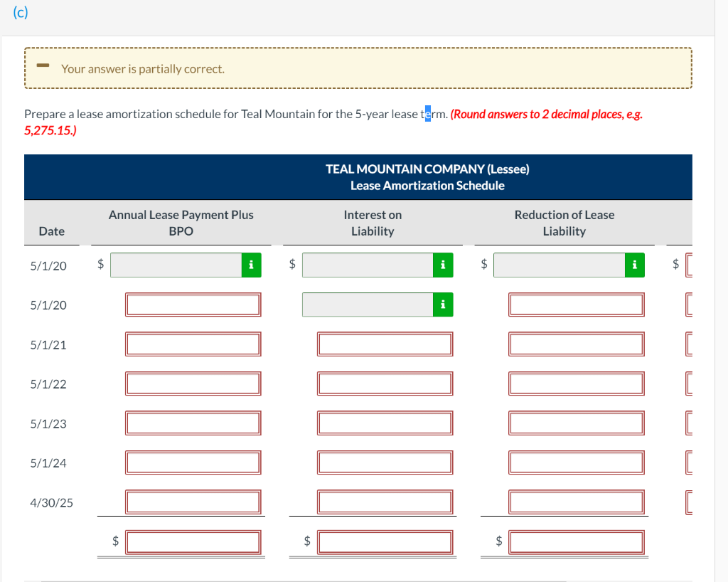Click info icon for first 5/1/20 Annual Lease Payment

click(x=251, y=265)
